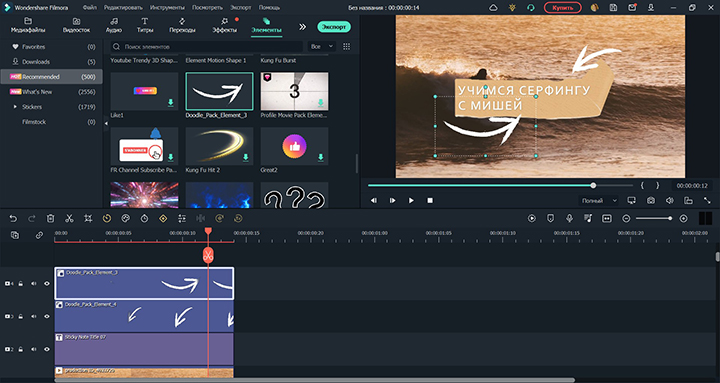Click the Купить button
The height and width of the screenshot is (383, 720).
point(562,8)
